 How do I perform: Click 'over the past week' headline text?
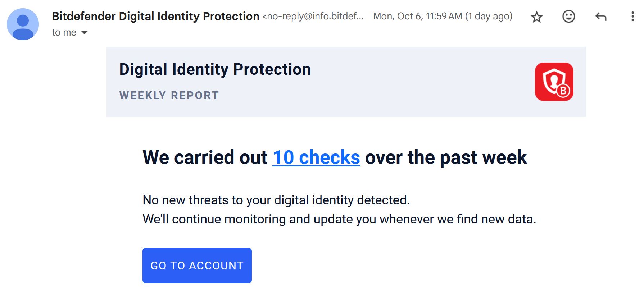coord(445,158)
